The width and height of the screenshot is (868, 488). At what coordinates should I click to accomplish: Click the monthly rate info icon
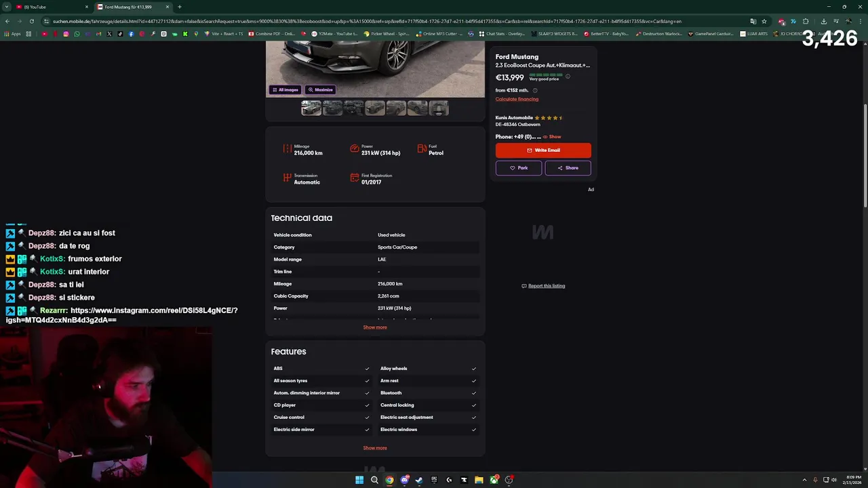(534, 90)
